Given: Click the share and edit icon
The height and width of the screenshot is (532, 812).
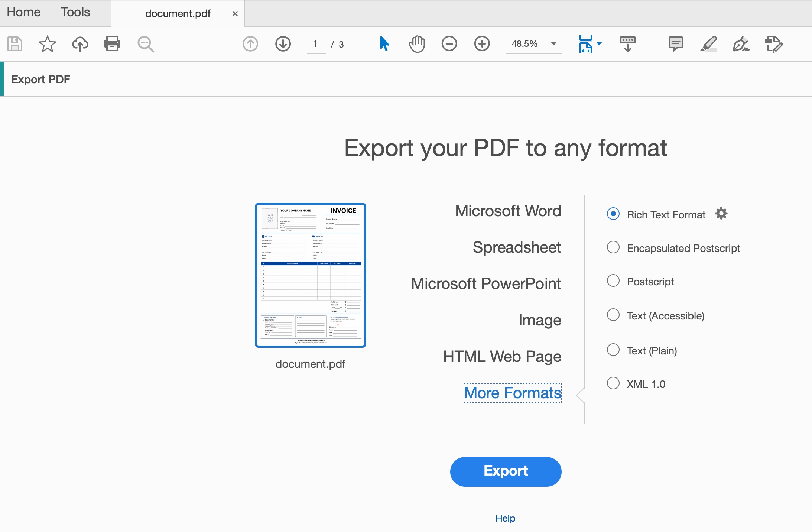Looking at the screenshot, I should [774, 44].
